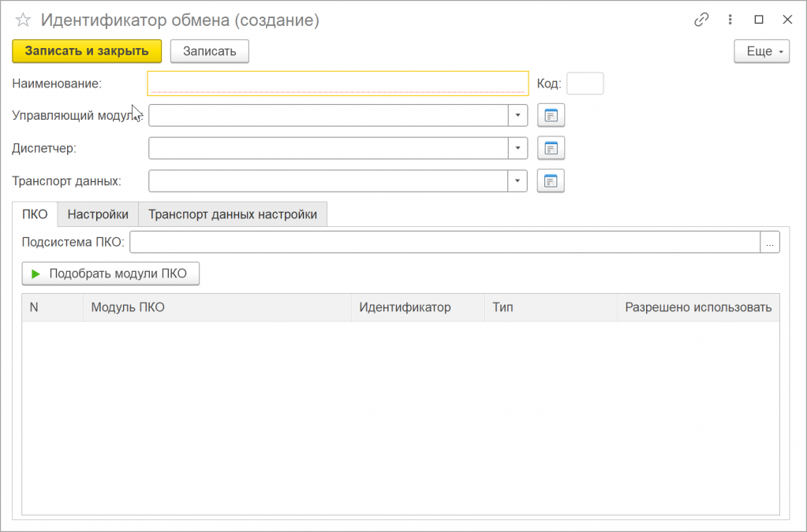Expand the Диспетчер dropdown list
The height and width of the screenshot is (532, 807).
point(517,148)
